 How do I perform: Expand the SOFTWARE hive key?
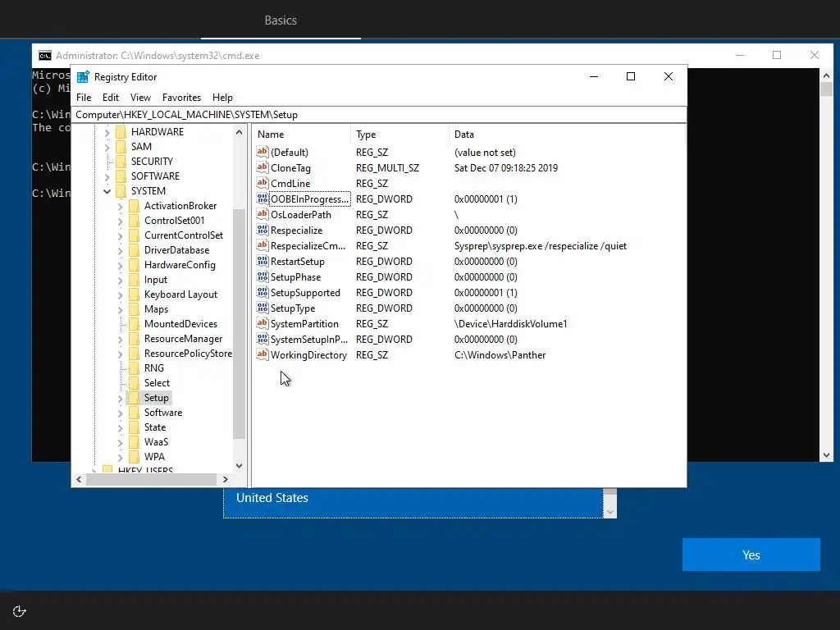coord(107,176)
